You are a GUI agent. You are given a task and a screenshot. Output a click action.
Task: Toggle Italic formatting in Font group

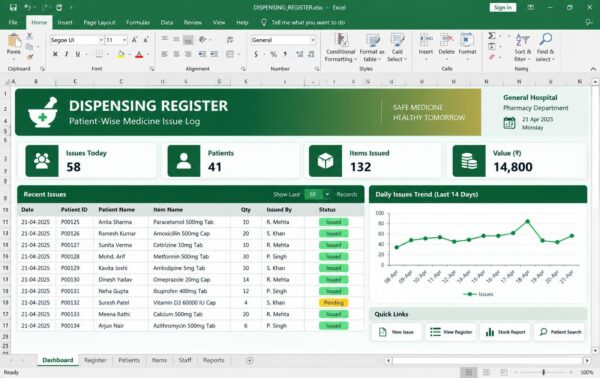tap(67, 54)
